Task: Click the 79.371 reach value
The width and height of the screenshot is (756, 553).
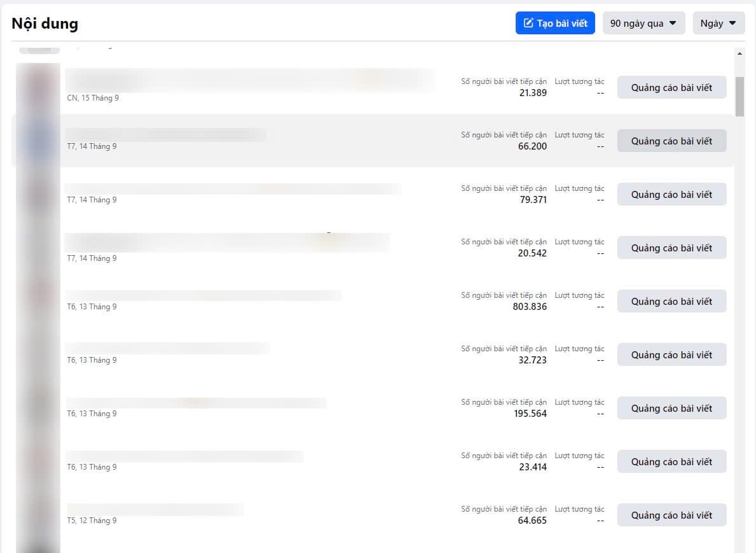Action: click(x=533, y=200)
